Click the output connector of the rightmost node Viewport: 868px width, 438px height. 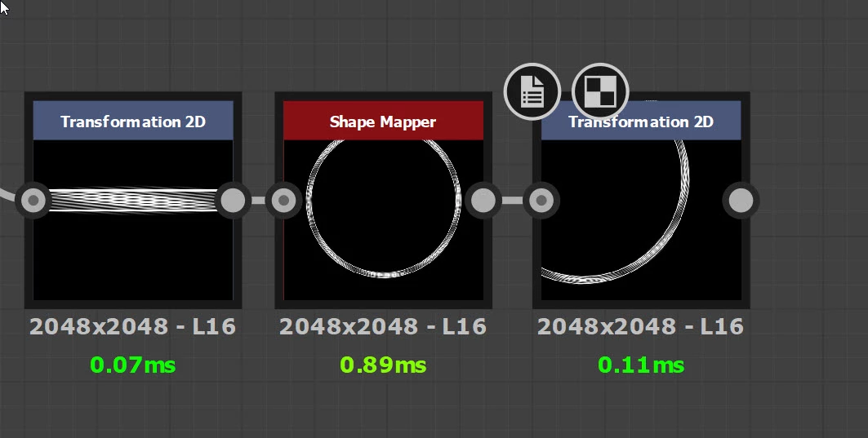point(741,200)
